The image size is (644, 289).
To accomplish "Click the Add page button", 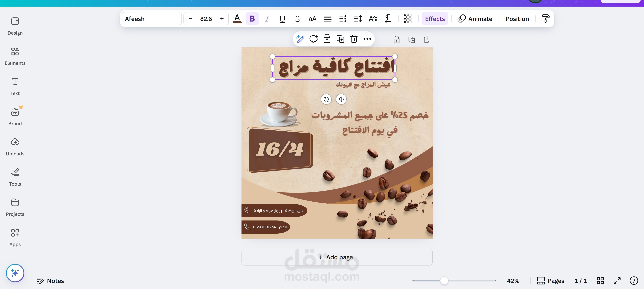I will tap(337, 257).
